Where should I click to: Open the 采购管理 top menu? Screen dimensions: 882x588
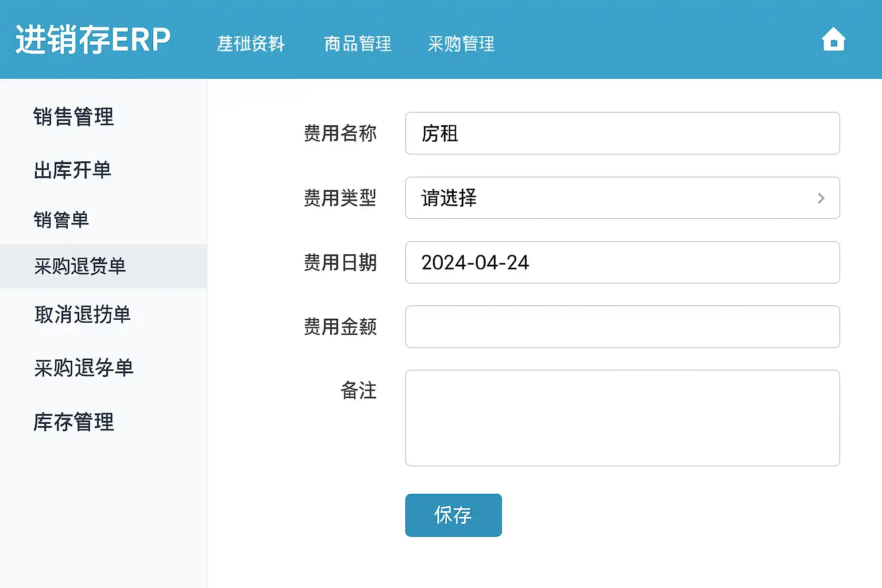(x=461, y=44)
